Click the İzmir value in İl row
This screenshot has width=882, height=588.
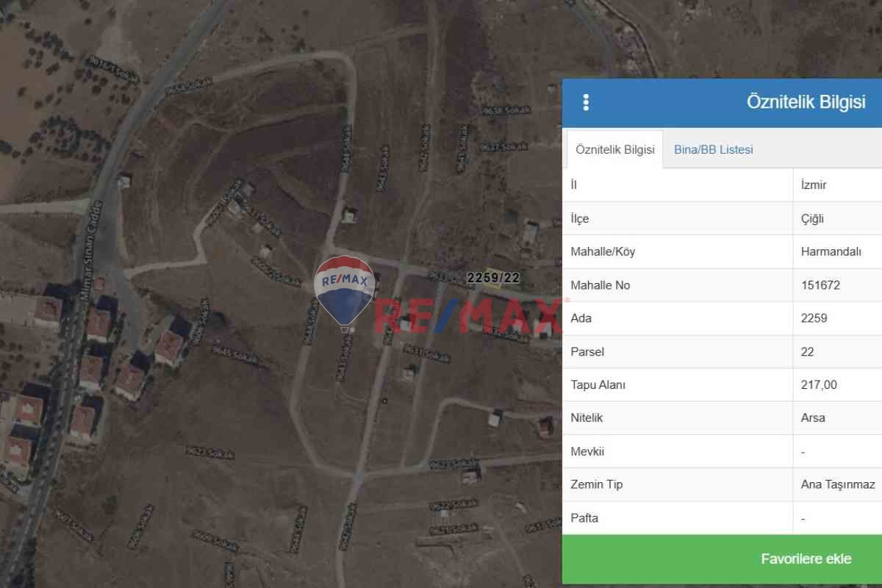(814, 185)
